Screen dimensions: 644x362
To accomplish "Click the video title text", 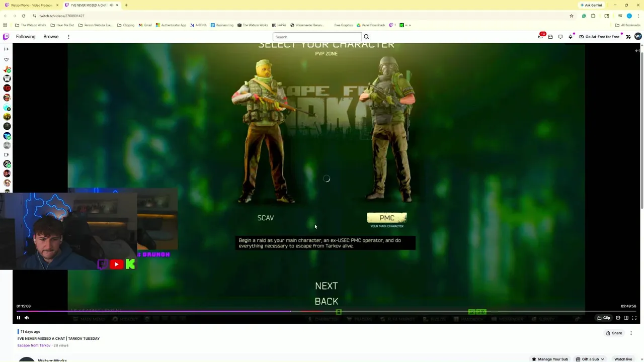I will [x=58, y=338].
